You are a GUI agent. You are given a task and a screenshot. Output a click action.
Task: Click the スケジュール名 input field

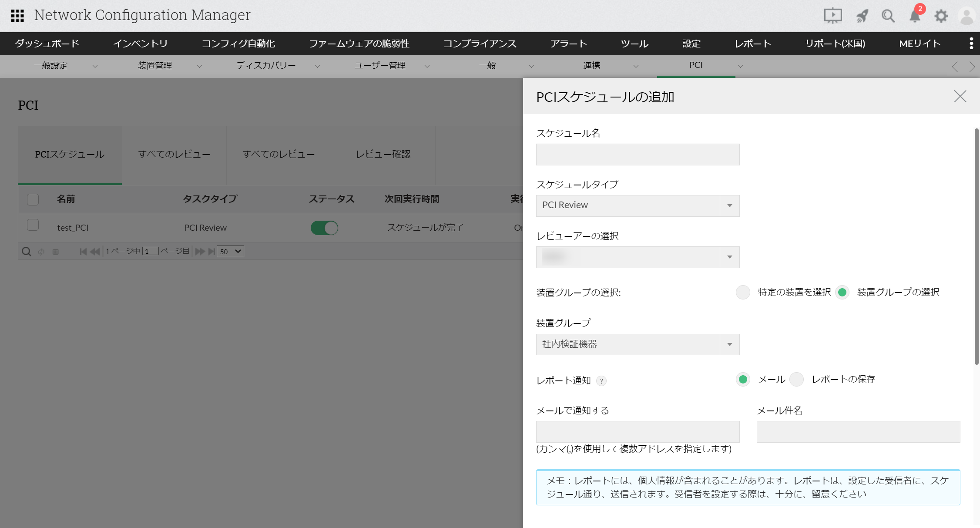tap(638, 155)
